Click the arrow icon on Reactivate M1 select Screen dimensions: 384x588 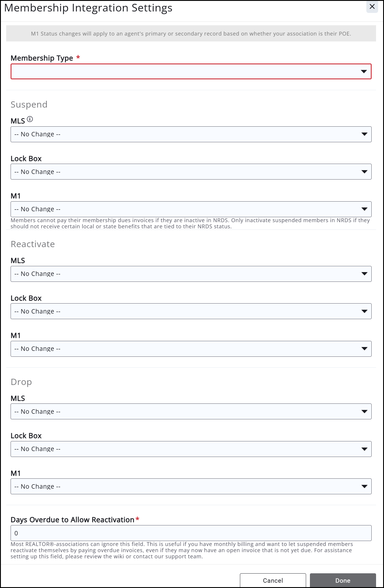pos(364,349)
